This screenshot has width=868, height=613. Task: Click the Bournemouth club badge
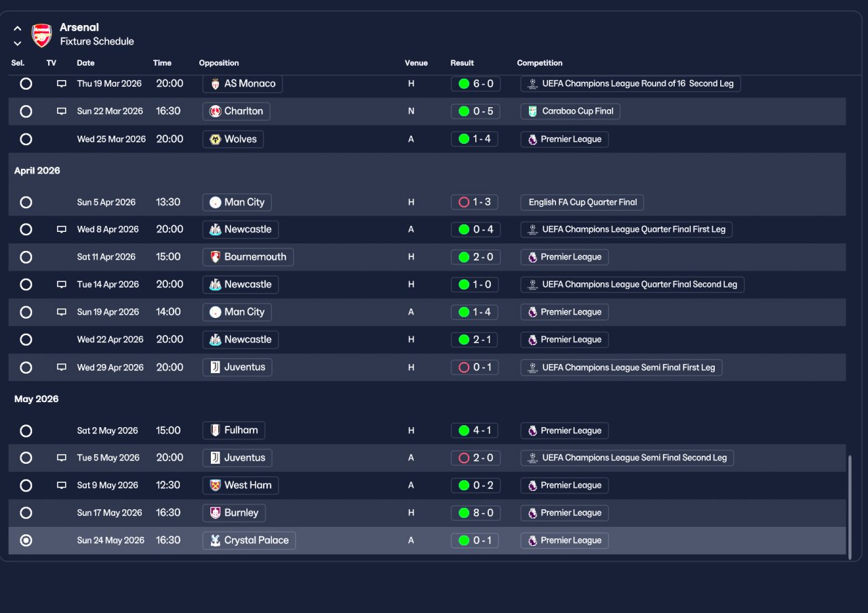tap(215, 257)
